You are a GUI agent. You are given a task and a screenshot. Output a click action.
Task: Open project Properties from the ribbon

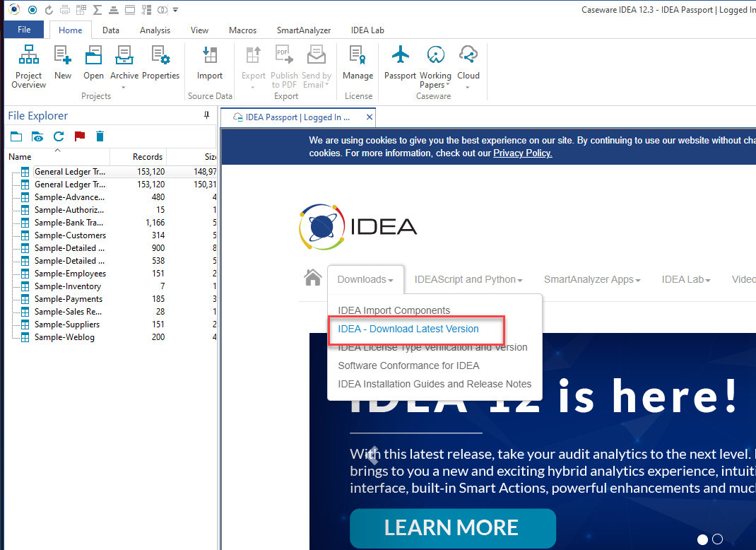pyautogui.click(x=160, y=63)
